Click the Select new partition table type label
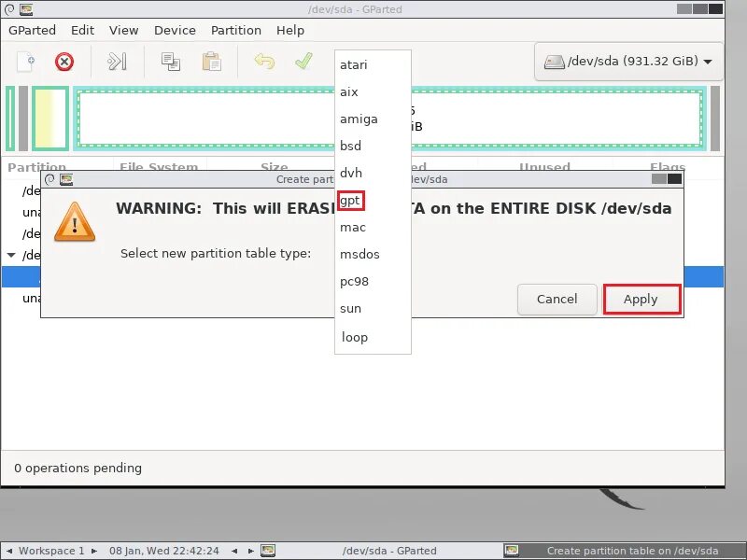The image size is (747, 560). point(216,253)
